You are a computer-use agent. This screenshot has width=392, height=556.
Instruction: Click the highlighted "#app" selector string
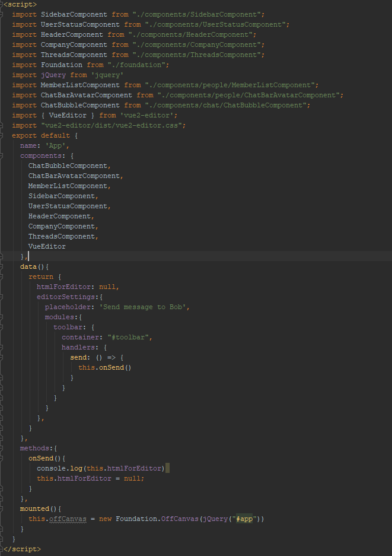point(244,519)
